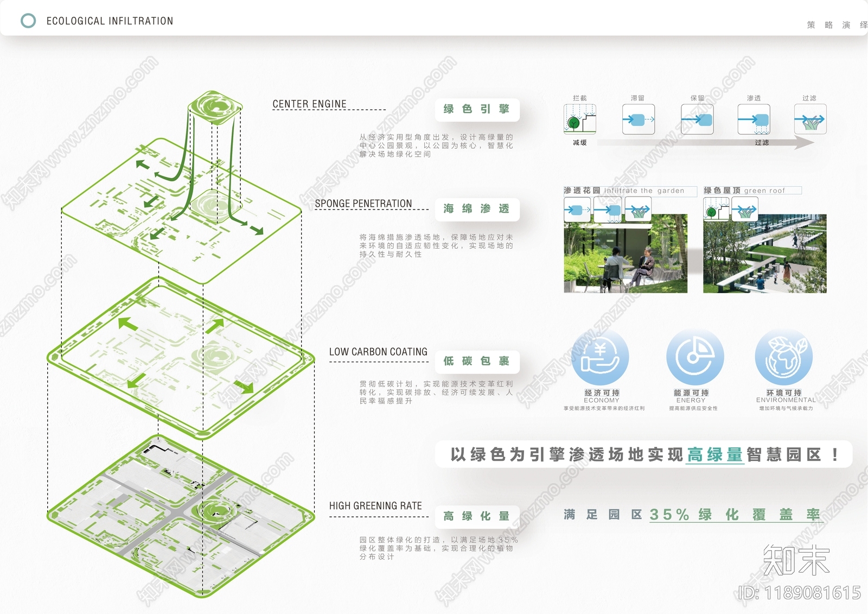Click the CENTER ENGINE heading
The image size is (868, 614).
pyautogui.click(x=309, y=104)
